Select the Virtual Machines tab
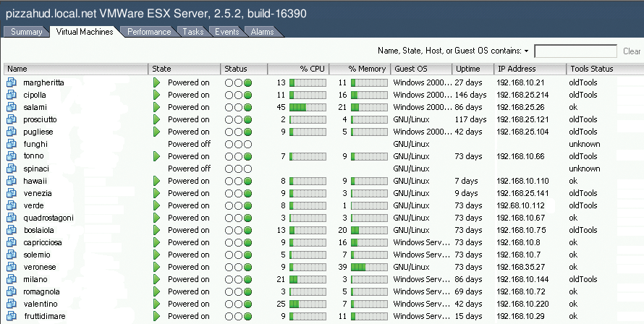 pyautogui.click(x=85, y=32)
